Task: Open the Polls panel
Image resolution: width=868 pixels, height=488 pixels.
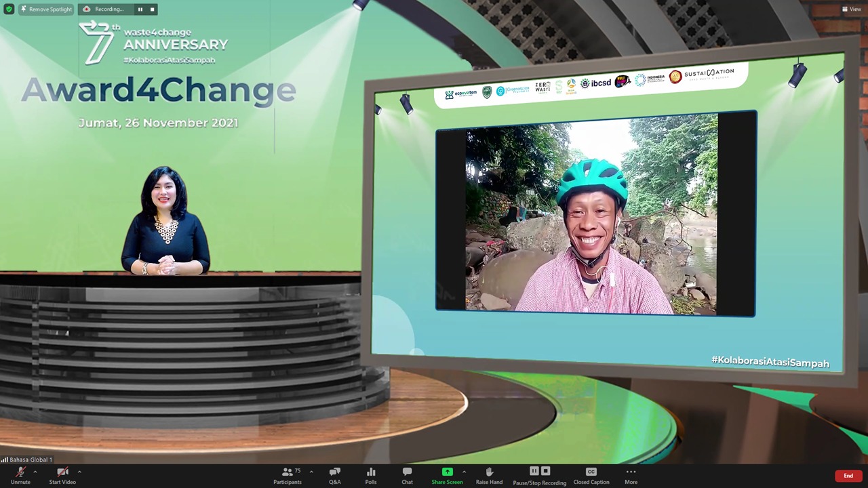Action: click(370, 475)
